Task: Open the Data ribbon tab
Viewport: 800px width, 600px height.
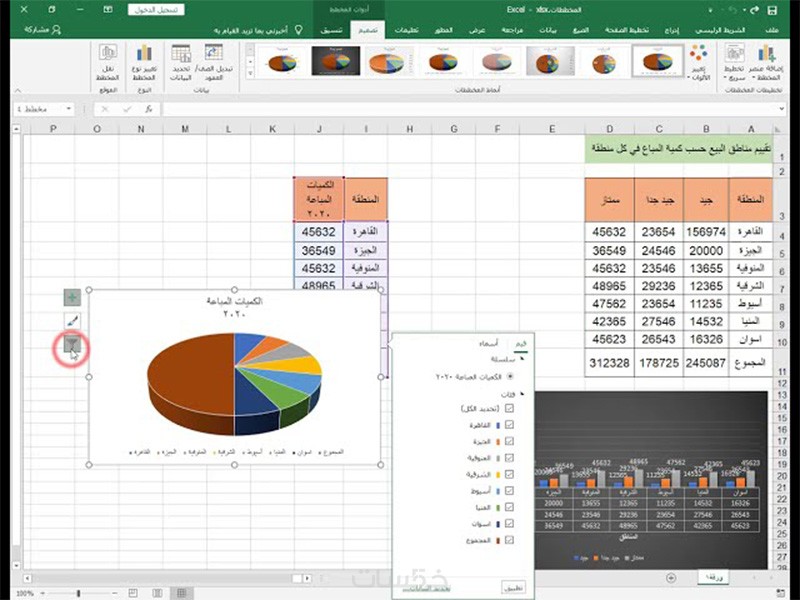Action: (x=547, y=30)
